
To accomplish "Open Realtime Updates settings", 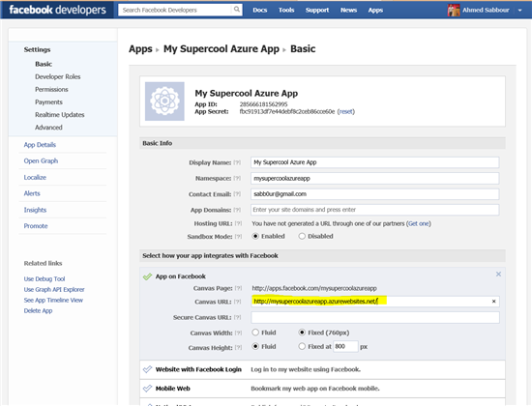I will coord(60,115).
